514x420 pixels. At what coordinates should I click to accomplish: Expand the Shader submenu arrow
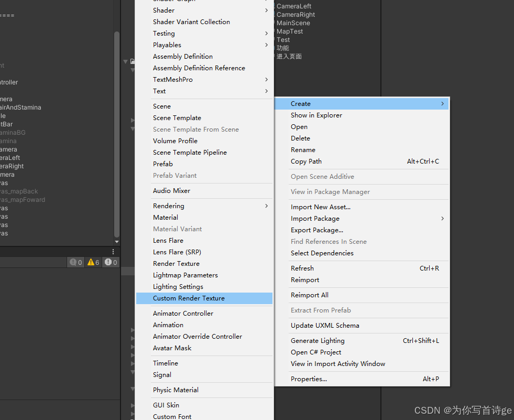pos(267,10)
